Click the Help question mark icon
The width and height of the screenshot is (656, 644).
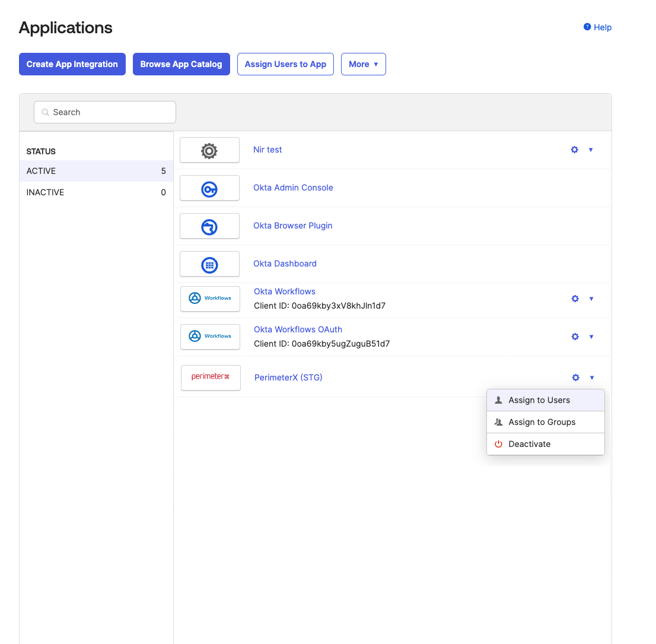click(587, 27)
